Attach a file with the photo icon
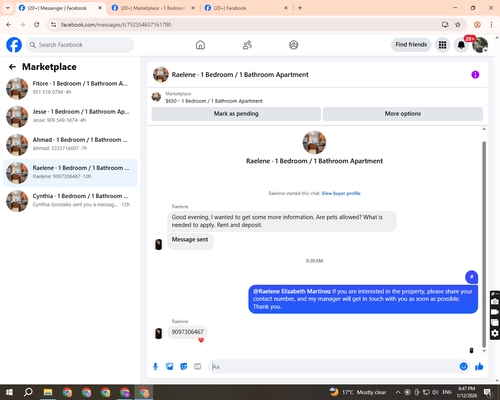The image size is (500, 400). 170,367
